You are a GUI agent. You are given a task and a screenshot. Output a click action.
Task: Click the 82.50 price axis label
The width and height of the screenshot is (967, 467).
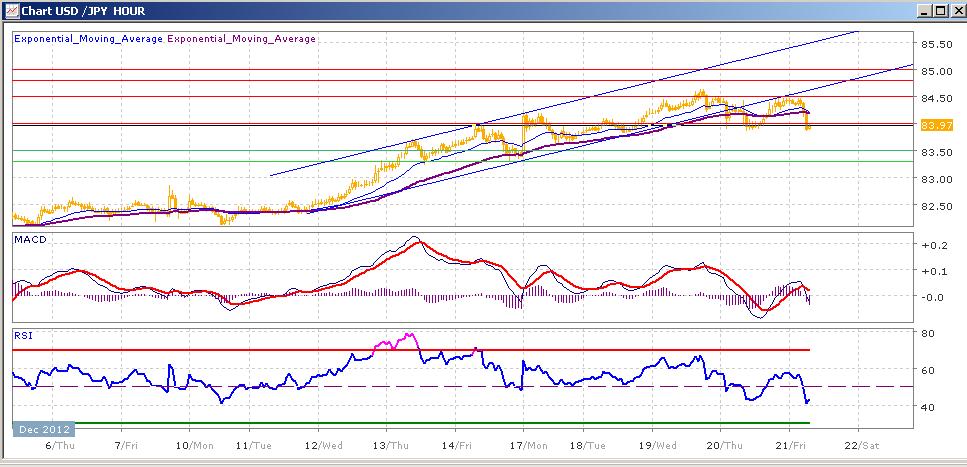click(x=936, y=206)
